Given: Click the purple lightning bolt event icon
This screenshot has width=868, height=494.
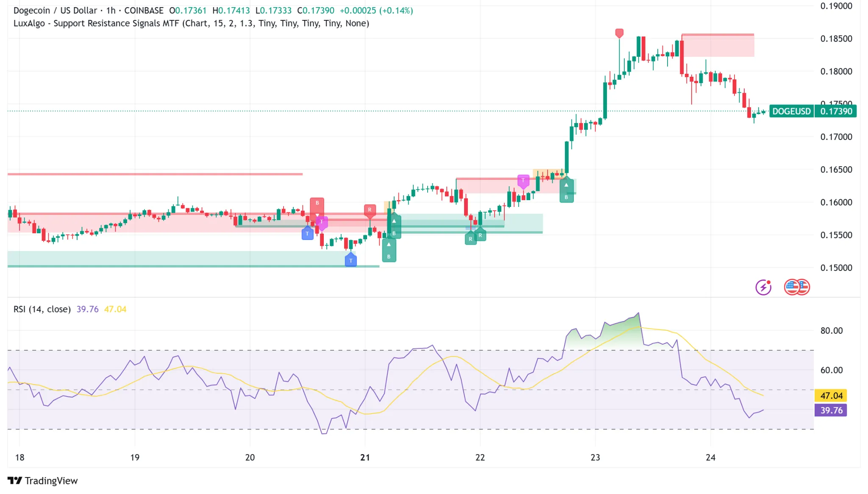Looking at the screenshot, I should click(763, 287).
